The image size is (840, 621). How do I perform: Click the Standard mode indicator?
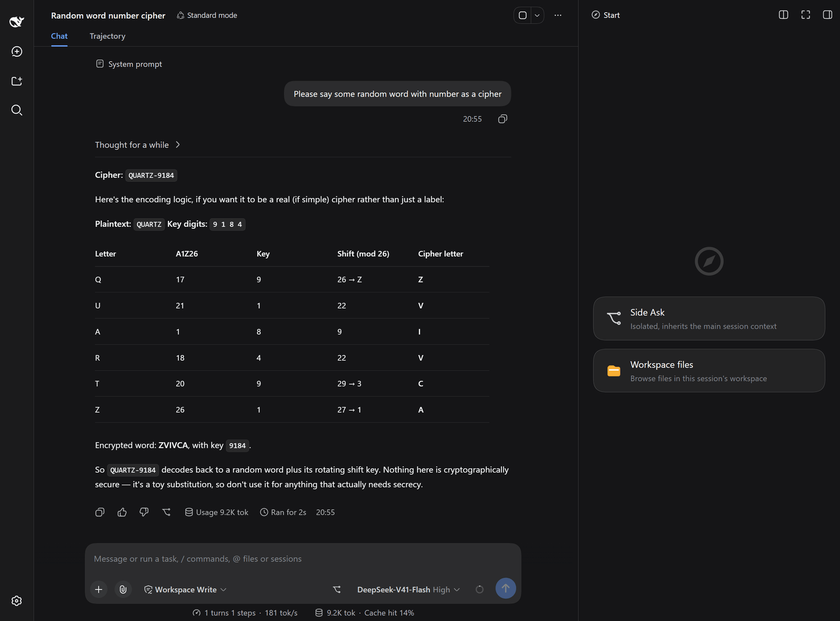(207, 15)
